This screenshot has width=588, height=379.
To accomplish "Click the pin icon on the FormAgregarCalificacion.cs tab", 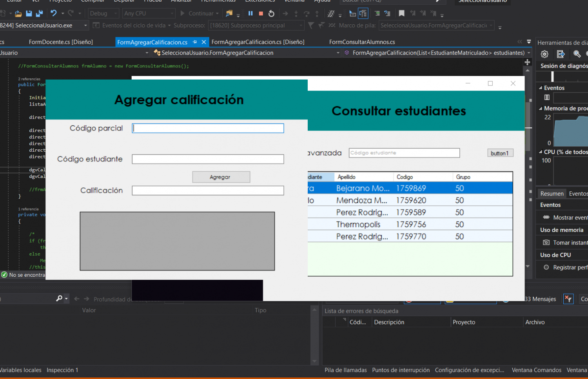I will pos(195,42).
